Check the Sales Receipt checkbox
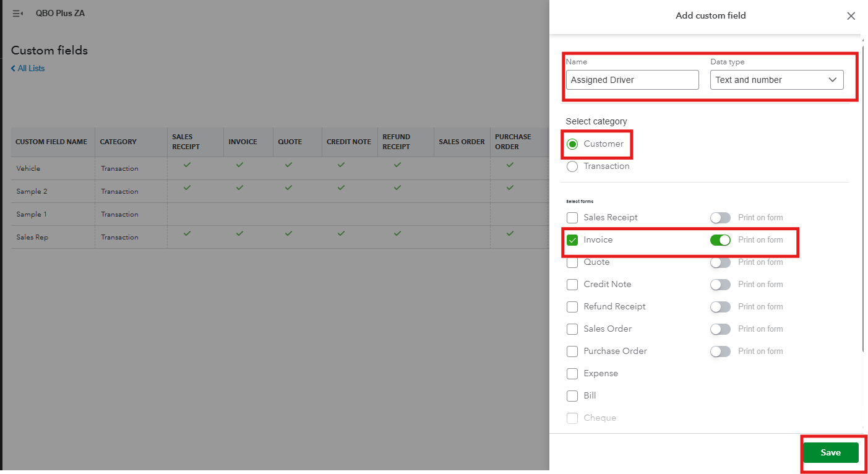The width and height of the screenshot is (868, 474). point(572,218)
